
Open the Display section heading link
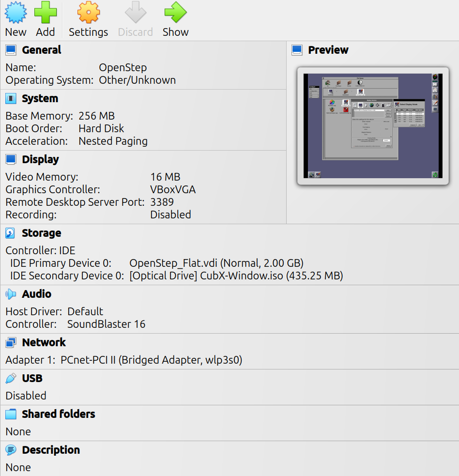click(40, 159)
